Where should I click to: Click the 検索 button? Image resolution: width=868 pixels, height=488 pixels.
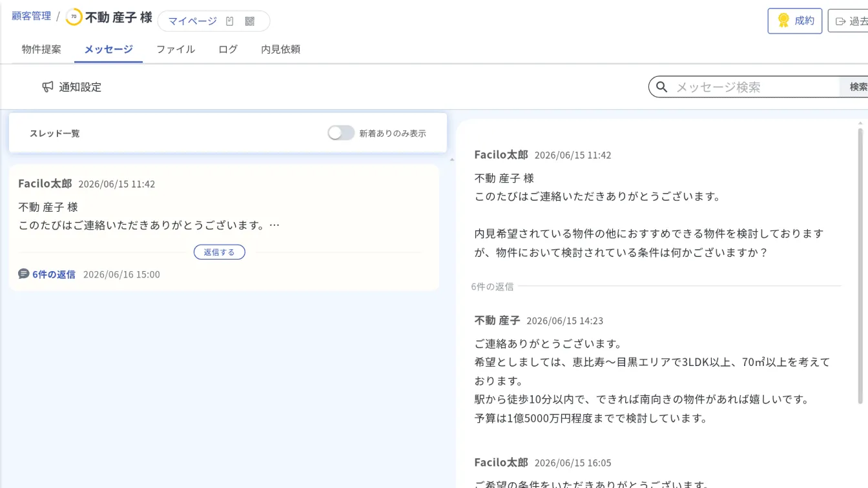(x=855, y=86)
